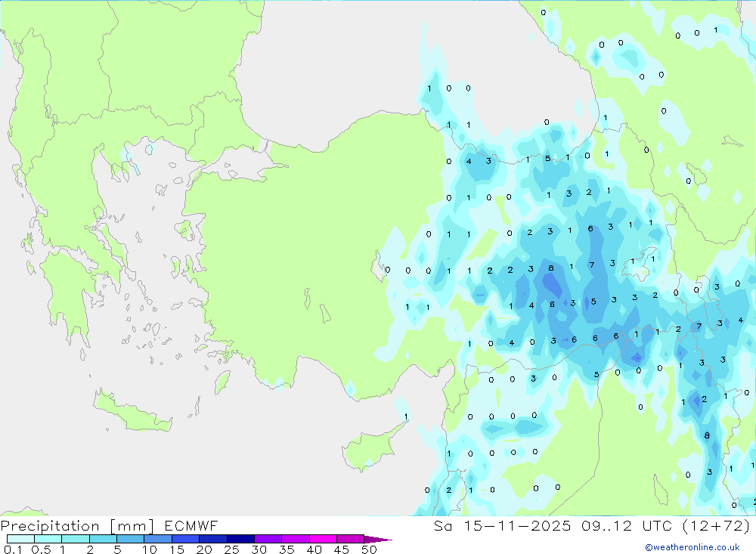Click the date '15-11-2025' in the footer

517,525
